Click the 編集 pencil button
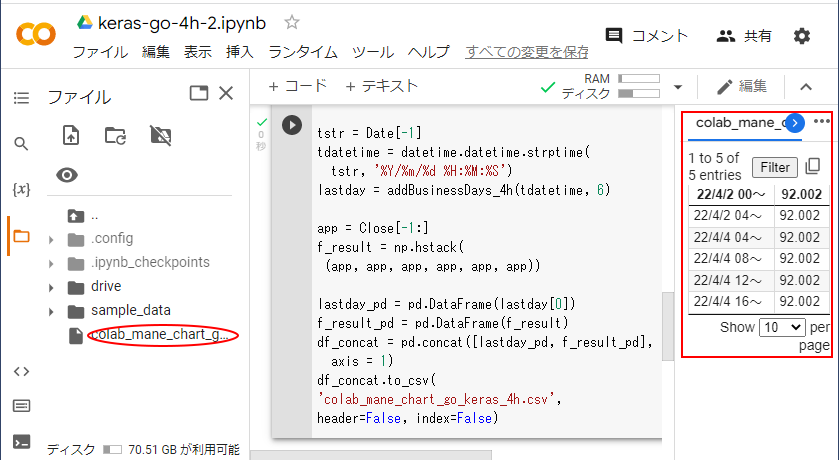The height and width of the screenshot is (460, 839). [x=742, y=86]
